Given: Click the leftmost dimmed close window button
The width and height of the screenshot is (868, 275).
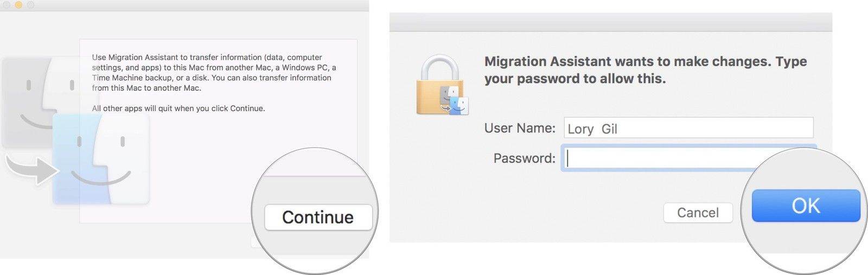Looking at the screenshot, I should pyautogui.click(x=7, y=5).
